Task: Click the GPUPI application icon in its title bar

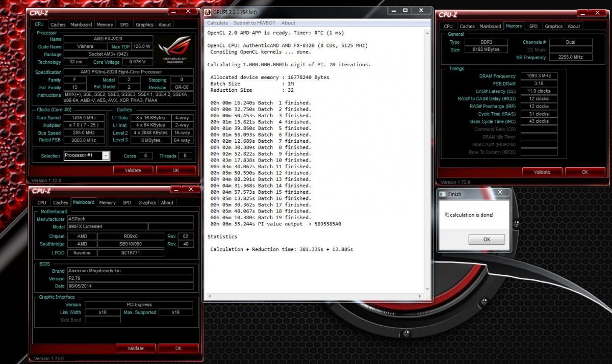Action: click(208, 11)
